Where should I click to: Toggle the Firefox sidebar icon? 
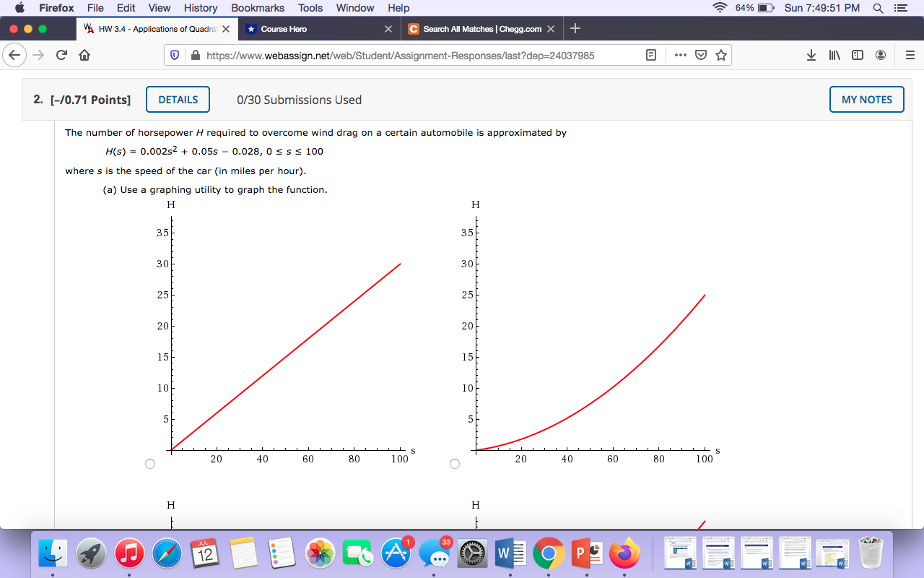tap(857, 55)
